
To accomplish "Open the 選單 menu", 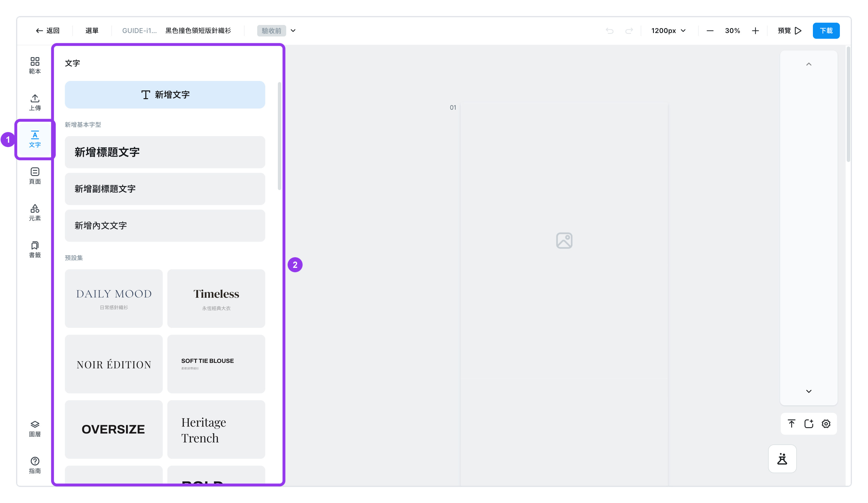I will pyautogui.click(x=92, y=31).
